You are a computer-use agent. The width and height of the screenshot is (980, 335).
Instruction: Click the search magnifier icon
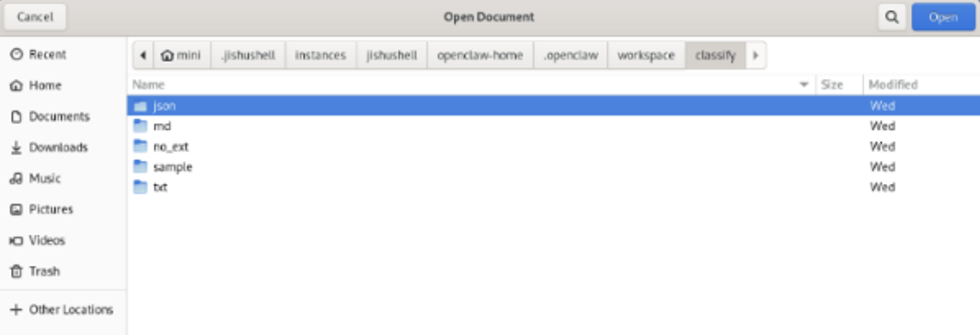(x=891, y=17)
